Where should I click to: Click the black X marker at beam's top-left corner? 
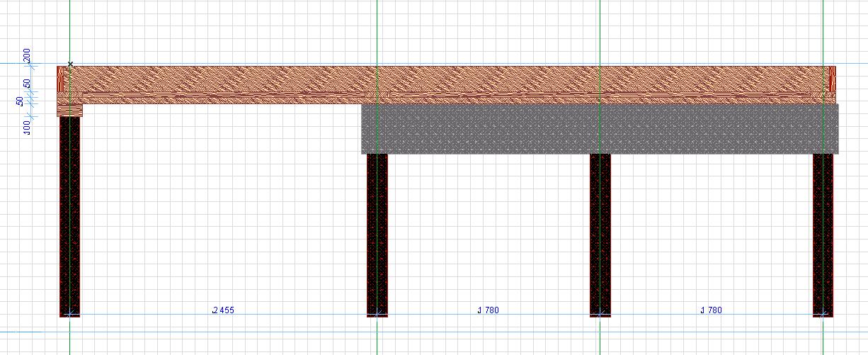tap(70, 64)
